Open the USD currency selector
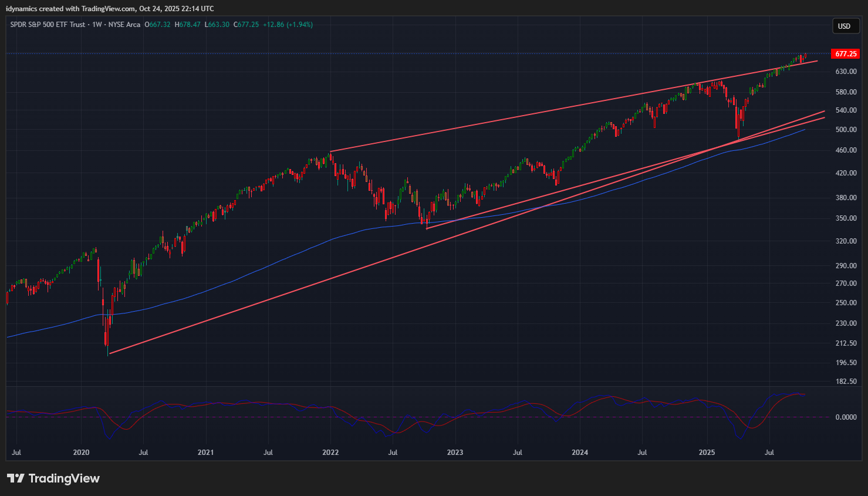 click(x=844, y=26)
